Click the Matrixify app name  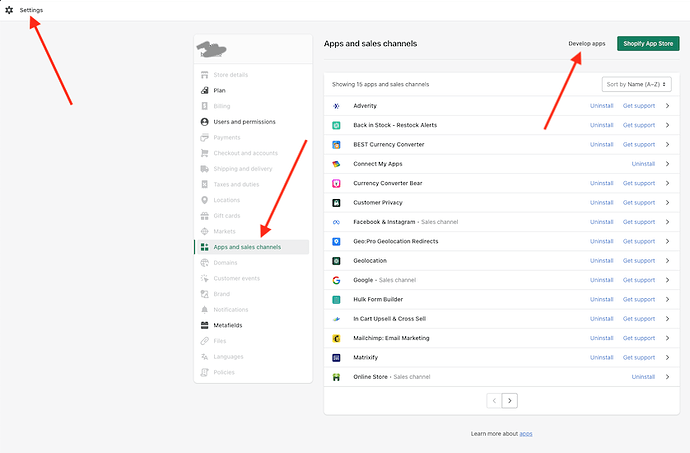pyautogui.click(x=366, y=357)
